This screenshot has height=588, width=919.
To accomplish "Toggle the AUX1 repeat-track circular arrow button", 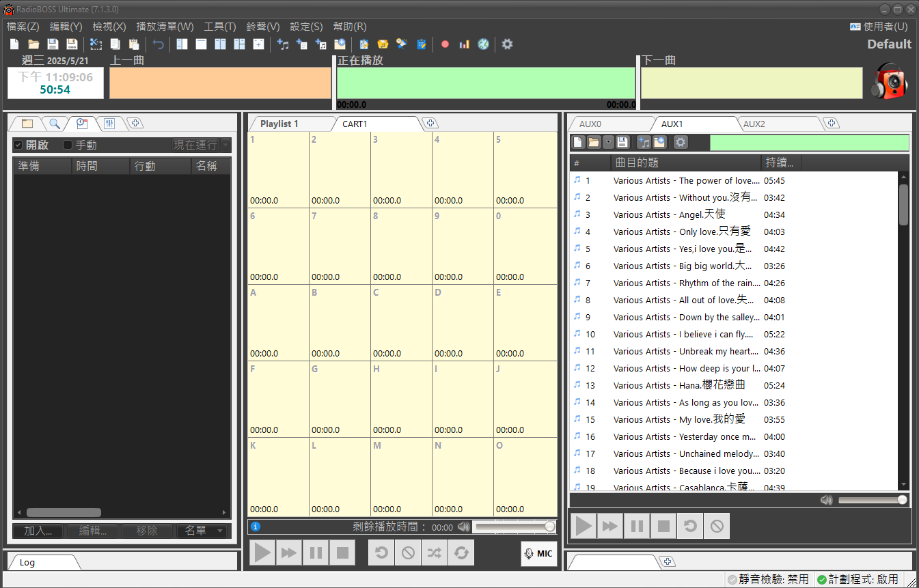I will click(690, 526).
